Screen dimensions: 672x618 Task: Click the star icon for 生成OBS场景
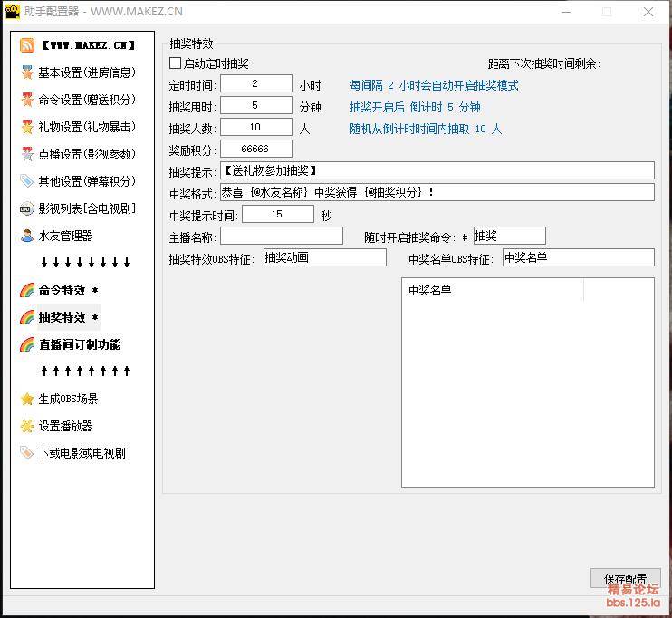click(27, 399)
